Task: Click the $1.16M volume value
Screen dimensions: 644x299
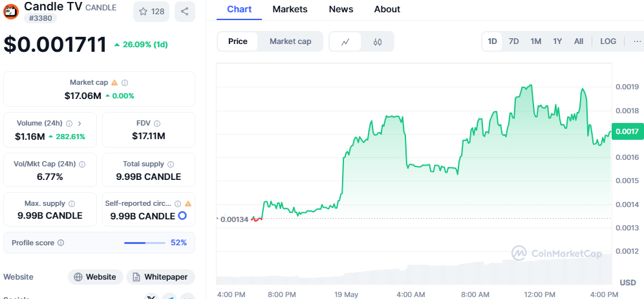Action: (x=30, y=137)
